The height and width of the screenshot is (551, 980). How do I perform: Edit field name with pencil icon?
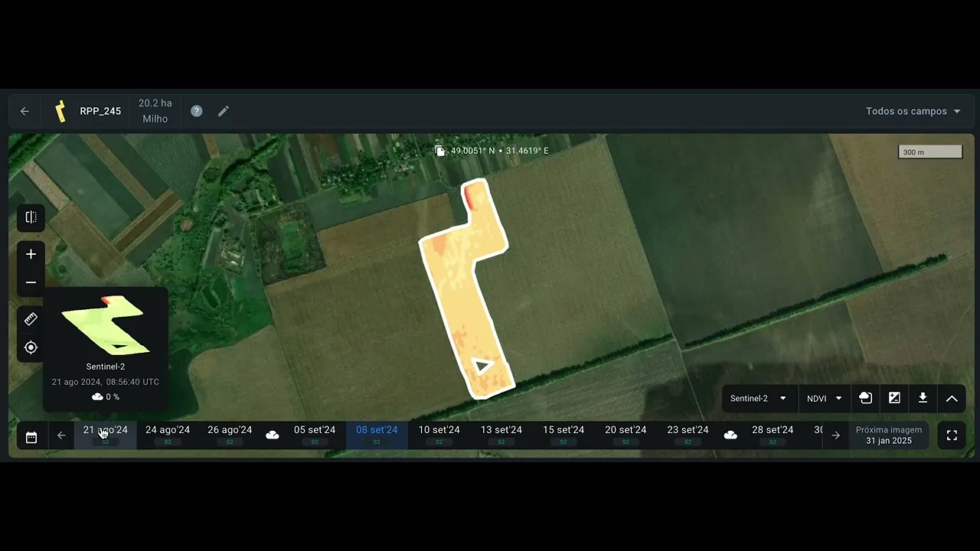(224, 111)
